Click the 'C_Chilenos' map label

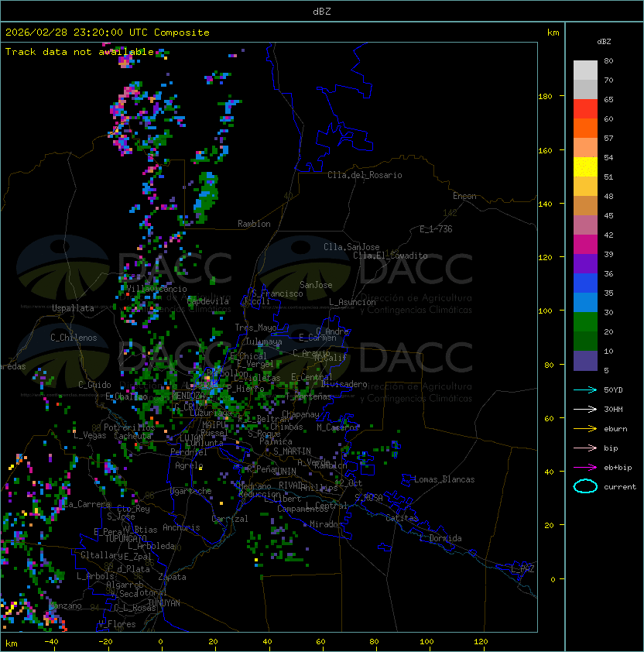tap(74, 338)
